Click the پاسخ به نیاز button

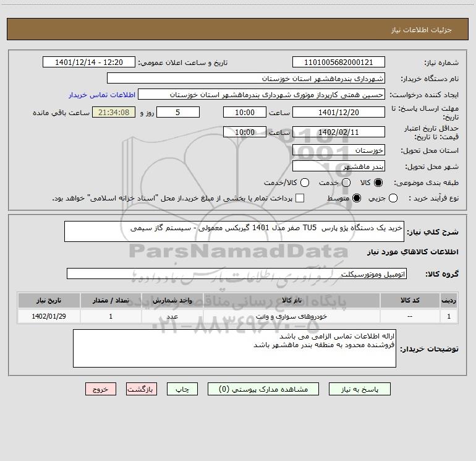tap(360, 389)
